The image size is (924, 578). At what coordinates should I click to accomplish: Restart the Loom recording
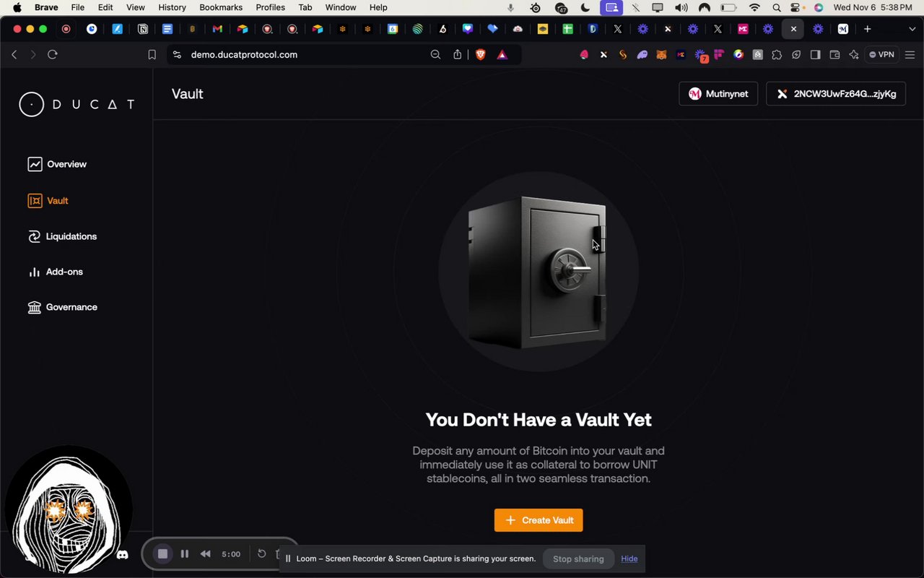pyautogui.click(x=262, y=554)
